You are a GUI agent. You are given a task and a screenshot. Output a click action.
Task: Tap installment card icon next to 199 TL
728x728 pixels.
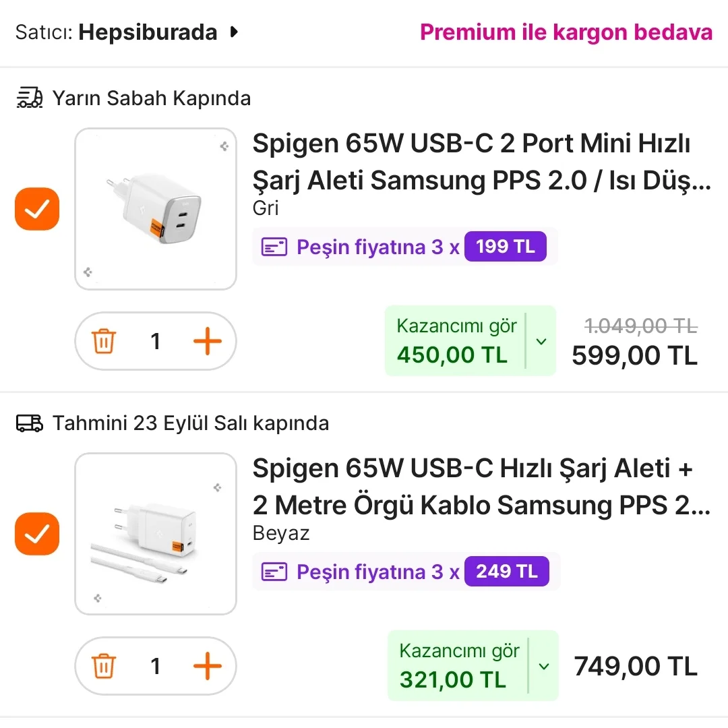coord(274,247)
